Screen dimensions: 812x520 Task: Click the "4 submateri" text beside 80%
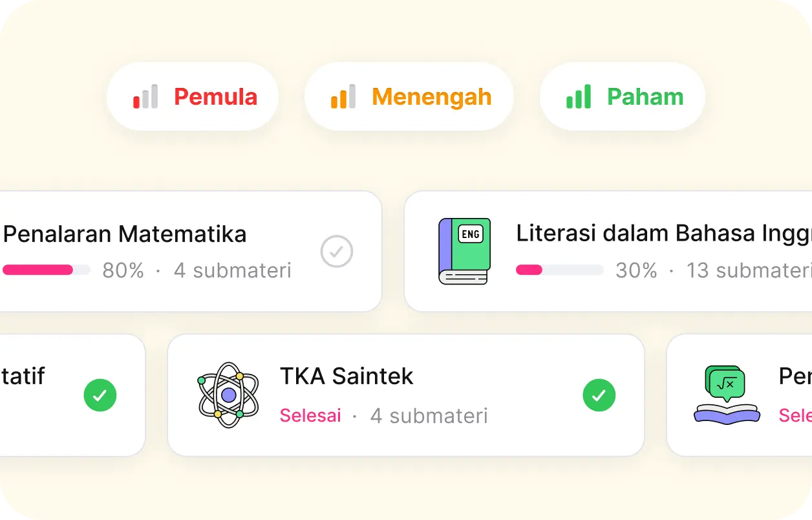233,270
